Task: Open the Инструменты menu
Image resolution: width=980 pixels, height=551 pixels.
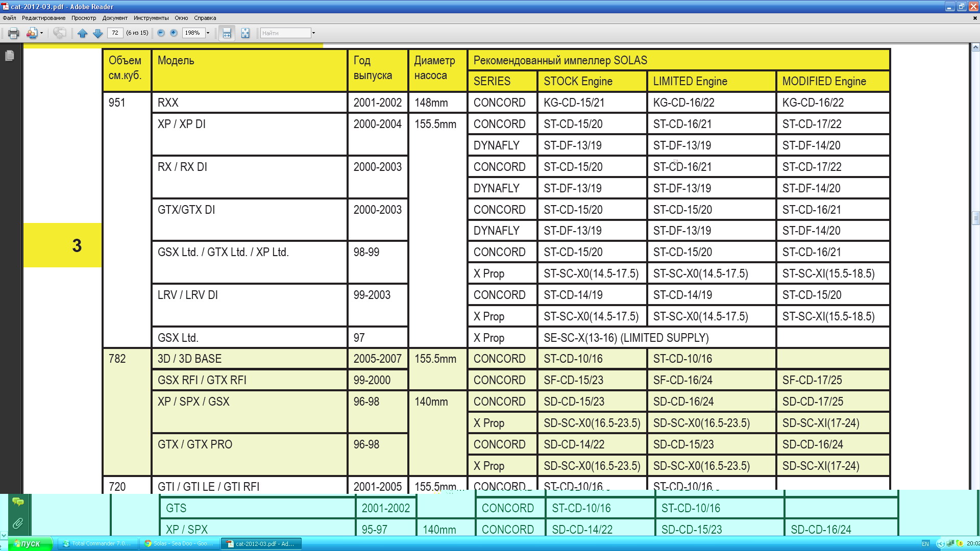Action: point(151,18)
